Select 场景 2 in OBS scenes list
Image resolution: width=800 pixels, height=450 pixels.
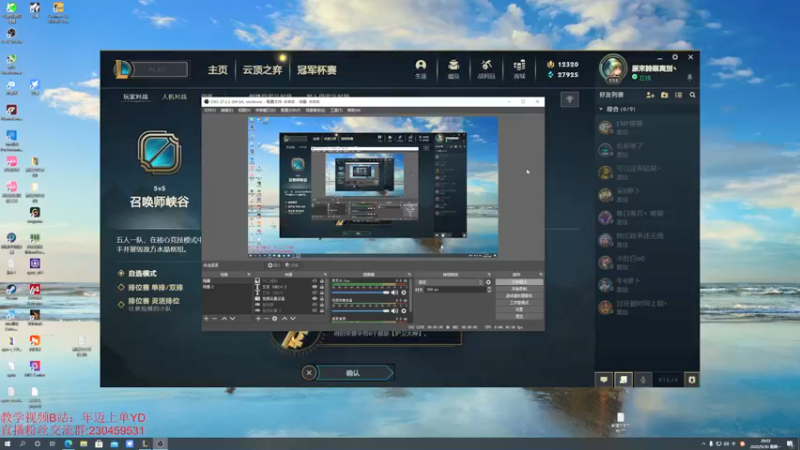[x=228, y=287]
